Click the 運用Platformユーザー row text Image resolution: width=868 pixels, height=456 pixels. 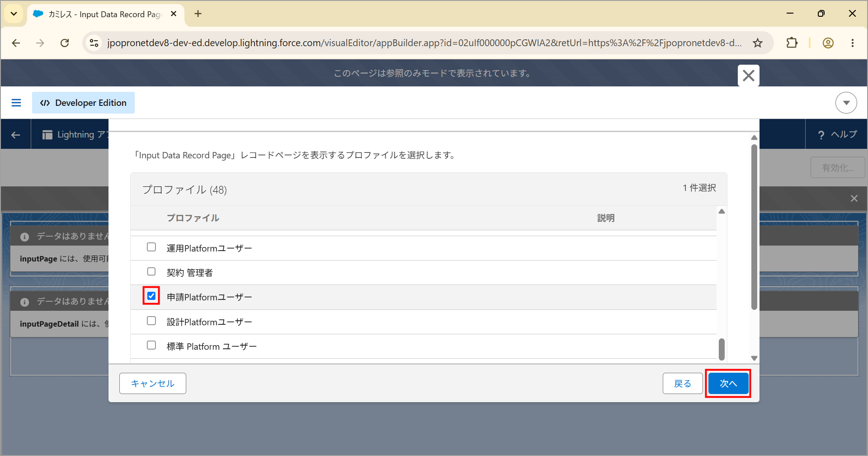point(209,248)
